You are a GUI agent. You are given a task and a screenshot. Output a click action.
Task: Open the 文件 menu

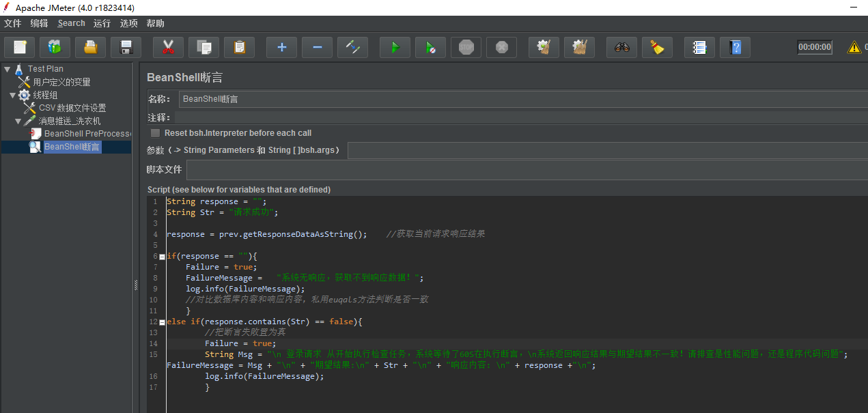point(13,23)
